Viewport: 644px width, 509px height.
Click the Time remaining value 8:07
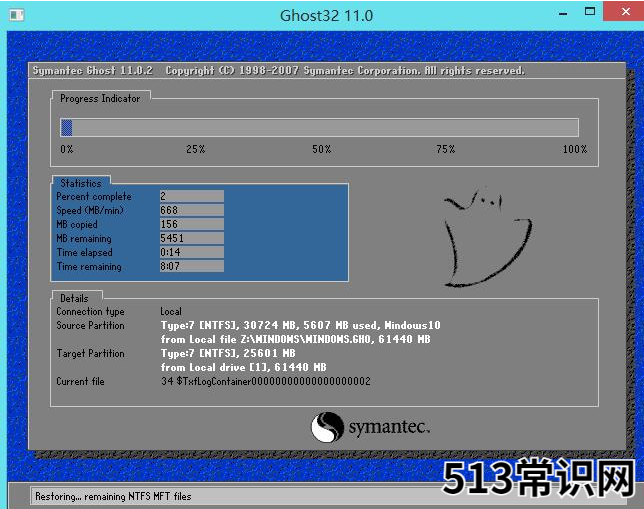coord(192,266)
